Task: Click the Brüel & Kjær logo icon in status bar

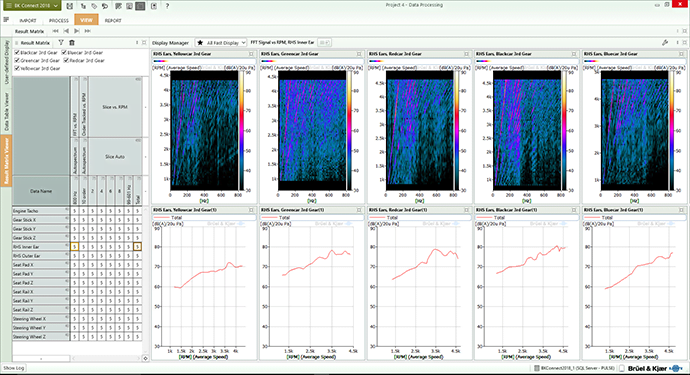Action: pyautogui.click(x=675, y=368)
